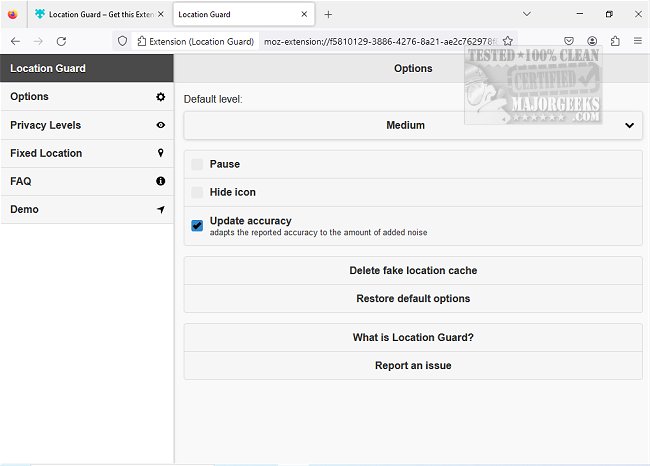
Task: Click the map pin icon beside Fixed Location
Action: (x=160, y=153)
